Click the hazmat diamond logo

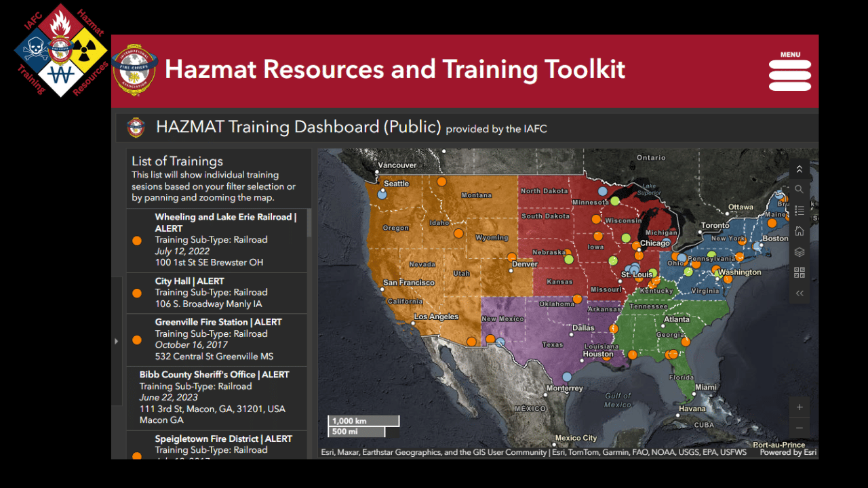pos(61,51)
